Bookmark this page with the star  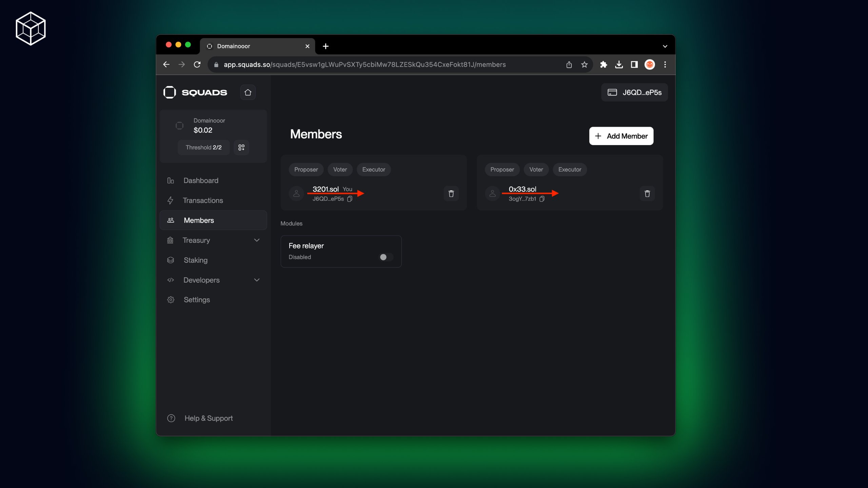[584, 64]
